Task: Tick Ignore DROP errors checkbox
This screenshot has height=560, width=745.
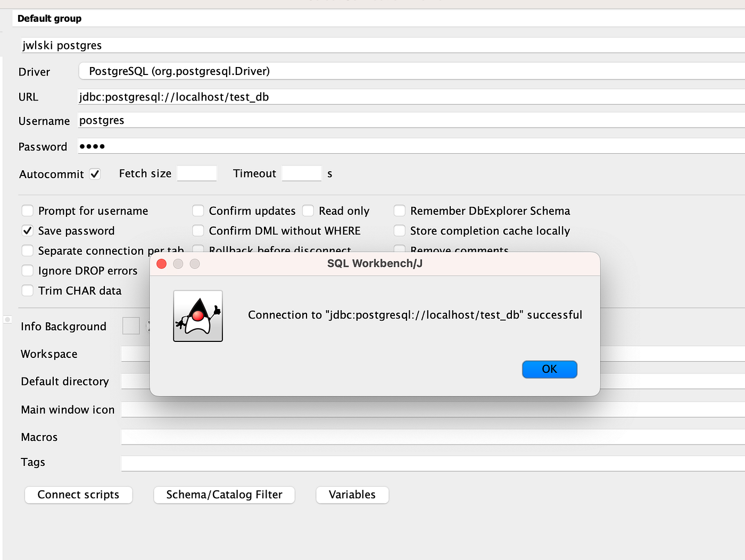Action: [28, 271]
